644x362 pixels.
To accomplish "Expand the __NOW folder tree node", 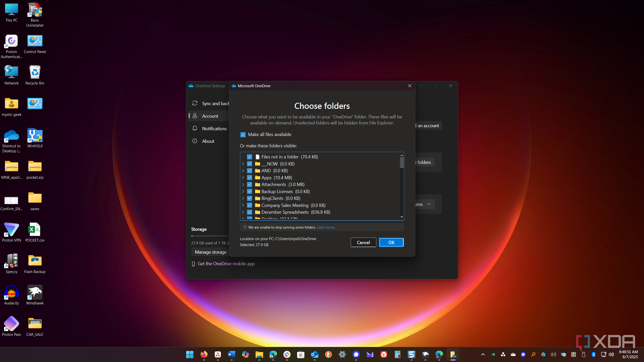I will (243, 164).
